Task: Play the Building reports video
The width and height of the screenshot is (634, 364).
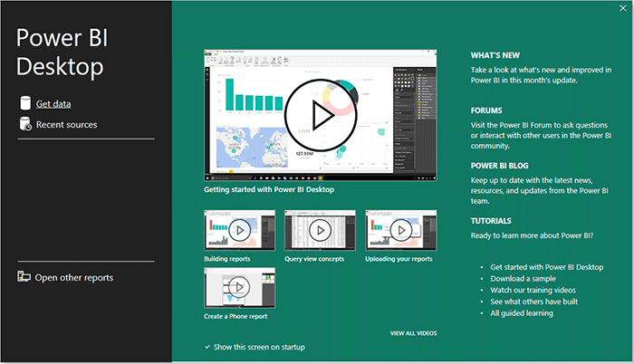Action: 240,231
